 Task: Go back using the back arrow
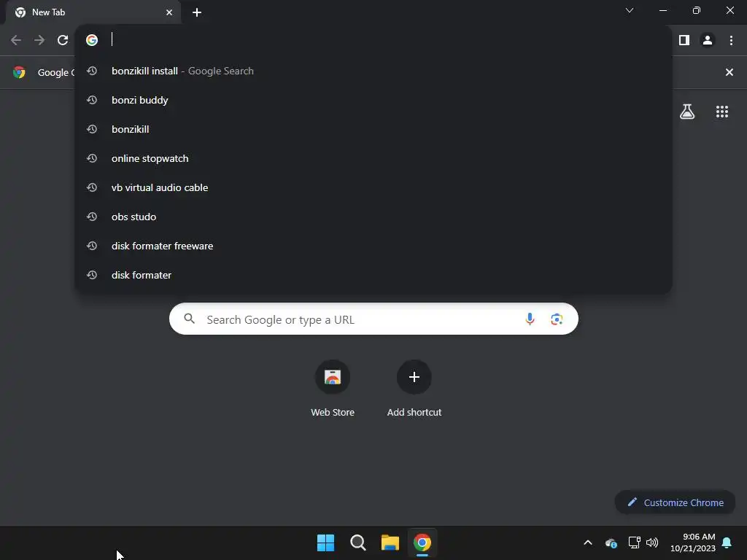click(x=16, y=40)
